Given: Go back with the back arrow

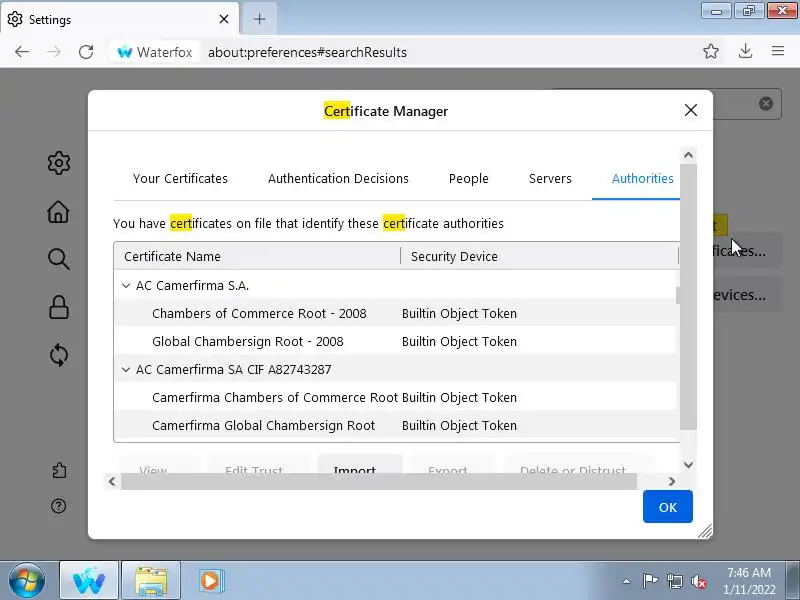Looking at the screenshot, I should coord(22,52).
